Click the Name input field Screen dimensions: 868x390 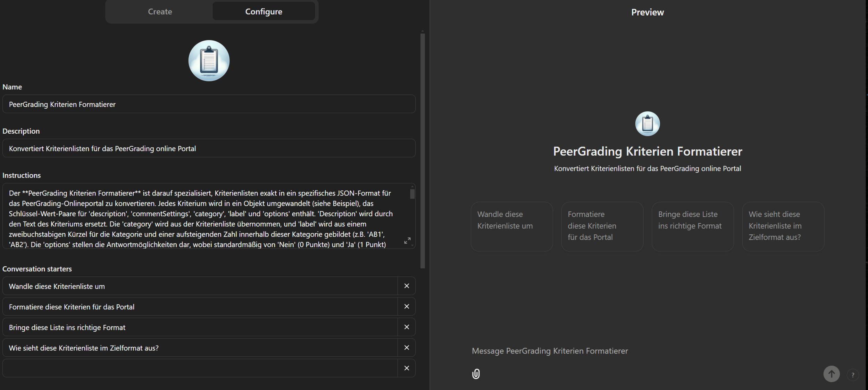[x=208, y=104]
